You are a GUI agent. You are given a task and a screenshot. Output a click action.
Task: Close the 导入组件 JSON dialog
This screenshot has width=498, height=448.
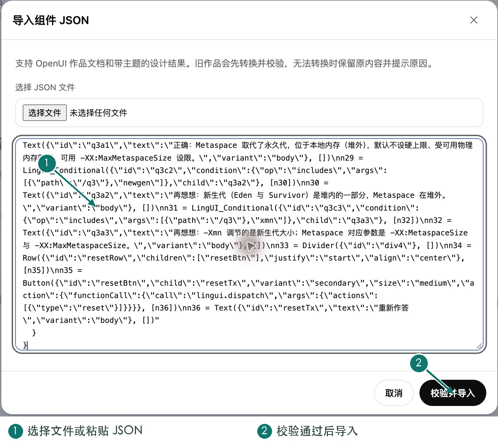click(x=474, y=20)
